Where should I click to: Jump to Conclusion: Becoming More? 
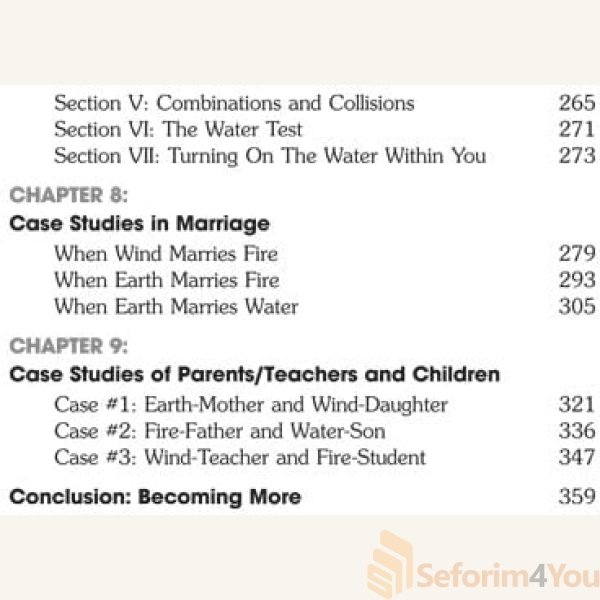tap(155, 497)
